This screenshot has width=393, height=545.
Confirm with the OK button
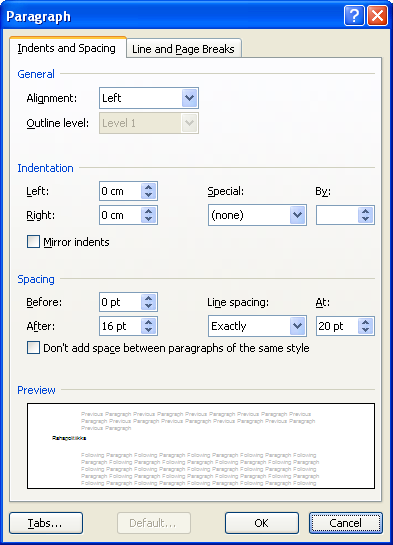tap(262, 523)
